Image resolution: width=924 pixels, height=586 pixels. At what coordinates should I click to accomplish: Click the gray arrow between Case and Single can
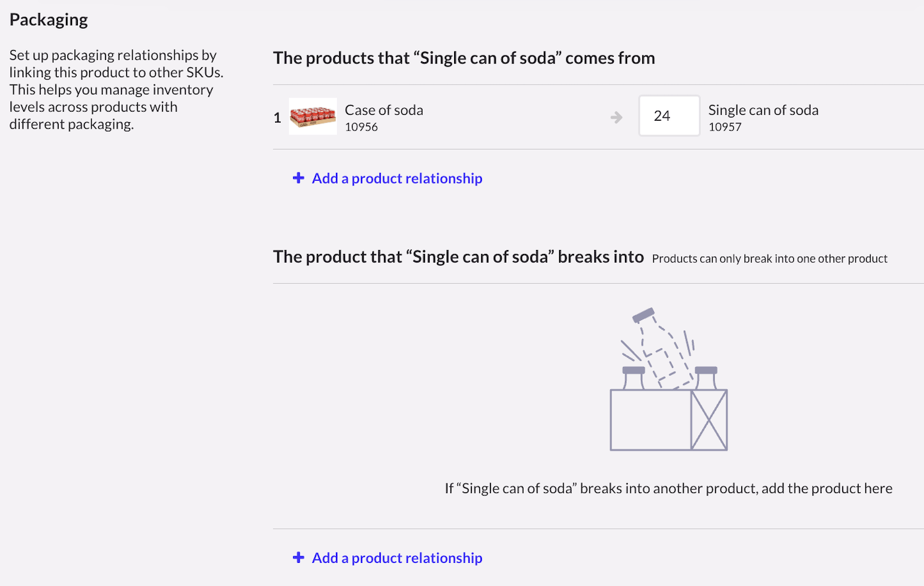pos(616,117)
